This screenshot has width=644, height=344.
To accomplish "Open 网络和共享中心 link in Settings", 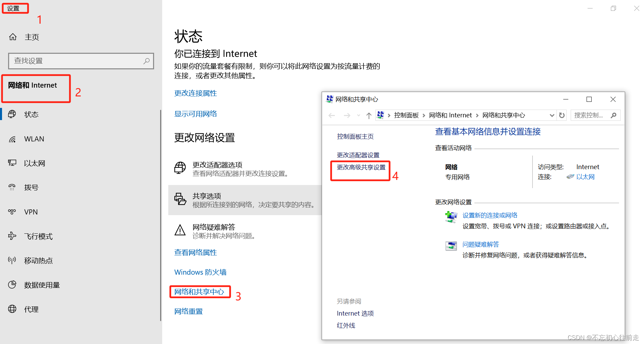I will coord(199,292).
